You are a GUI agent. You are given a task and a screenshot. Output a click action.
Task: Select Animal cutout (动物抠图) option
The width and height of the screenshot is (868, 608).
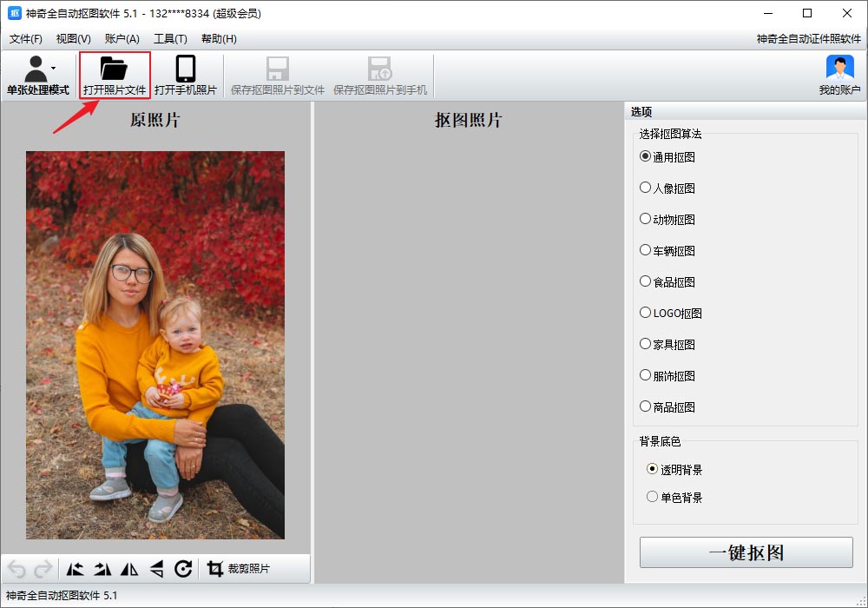click(x=645, y=219)
